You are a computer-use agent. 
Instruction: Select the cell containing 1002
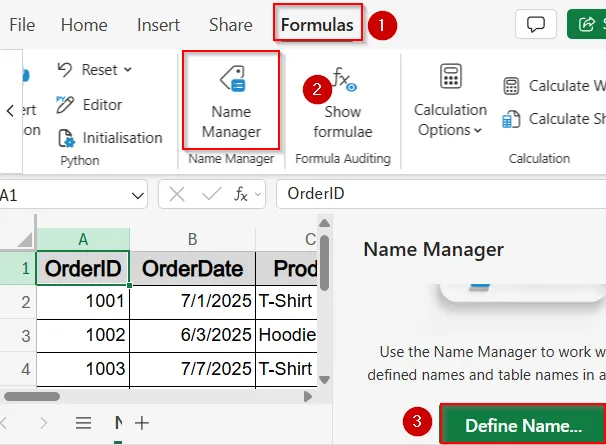(83, 336)
